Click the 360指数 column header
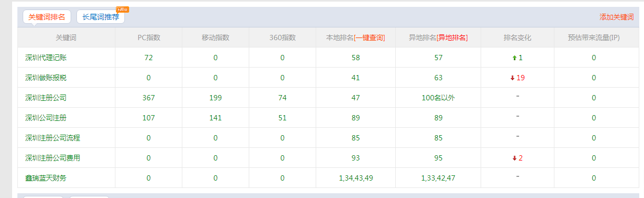This screenshot has width=644, height=198. click(x=282, y=37)
